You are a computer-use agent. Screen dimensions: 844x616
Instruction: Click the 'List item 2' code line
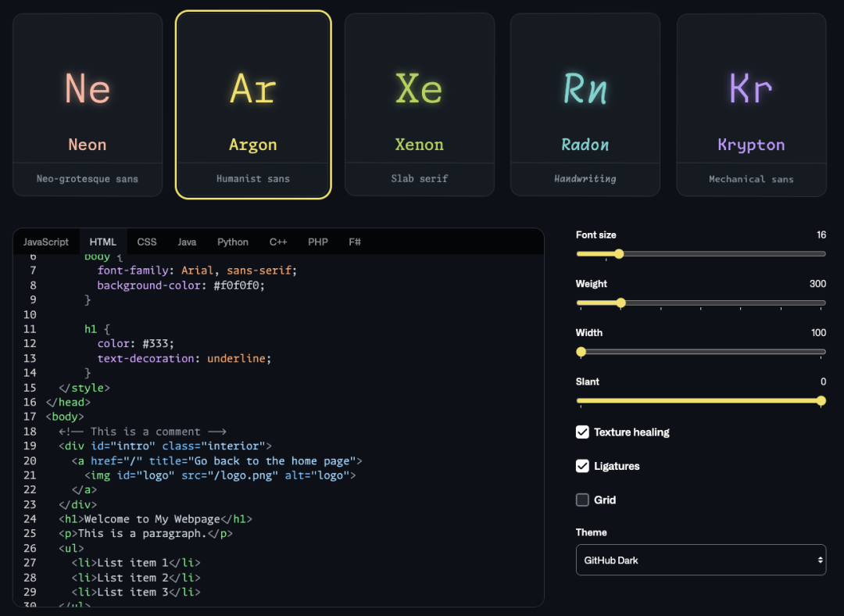coord(136,578)
